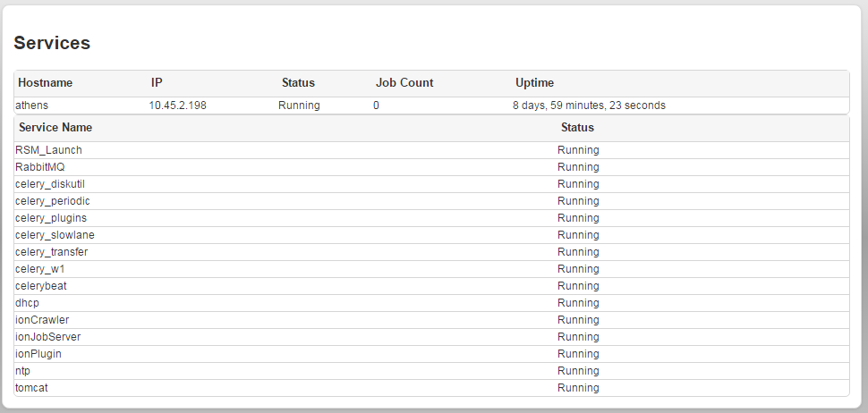This screenshot has width=868, height=413.
Task: Click the Running status for tomcat
Action: click(x=578, y=388)
